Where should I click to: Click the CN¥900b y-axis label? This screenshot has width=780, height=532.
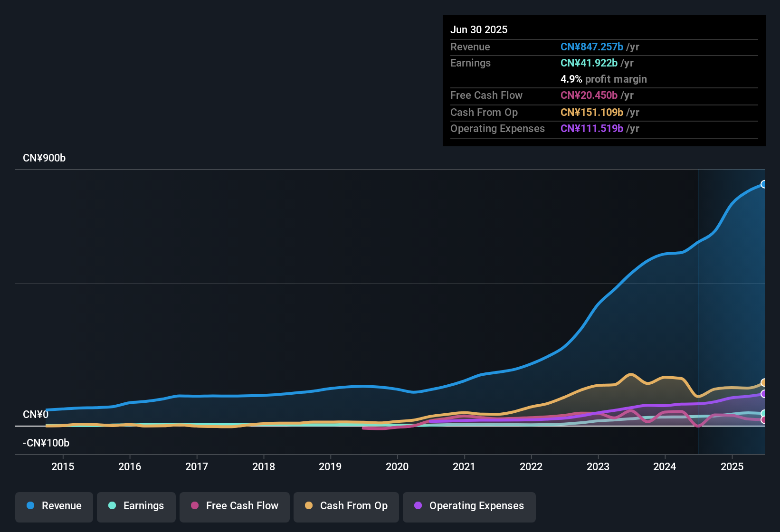(44, 158)
